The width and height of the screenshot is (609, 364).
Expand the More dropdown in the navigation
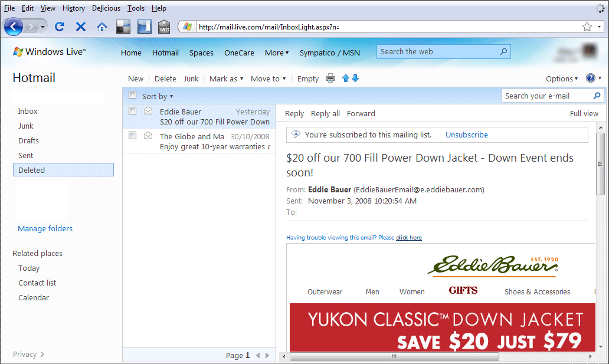click(277, 53)
